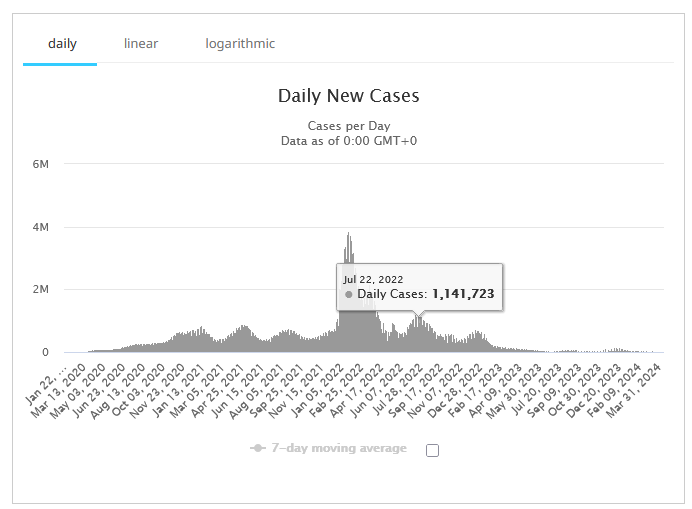Click the Daily New Cases chart title
The image size is (692, 509).
tap(349, 95)
